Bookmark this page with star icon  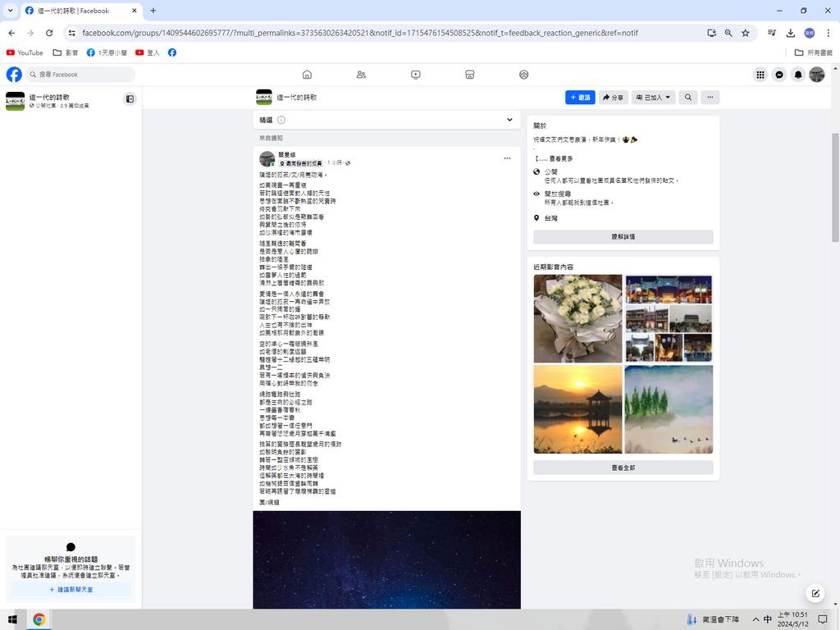point(746,33)
